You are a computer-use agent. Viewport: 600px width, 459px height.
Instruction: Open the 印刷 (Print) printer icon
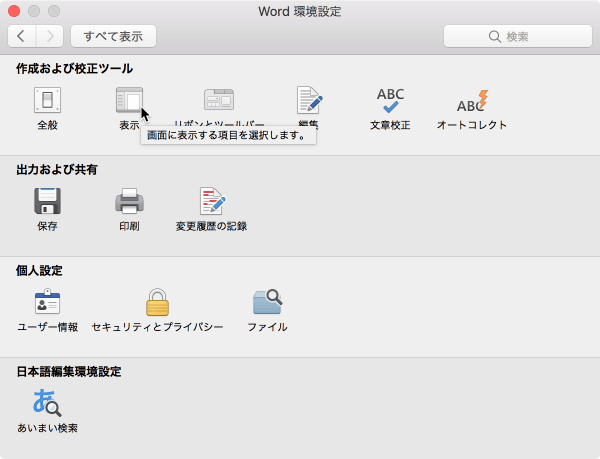click(x=129, y=201)
